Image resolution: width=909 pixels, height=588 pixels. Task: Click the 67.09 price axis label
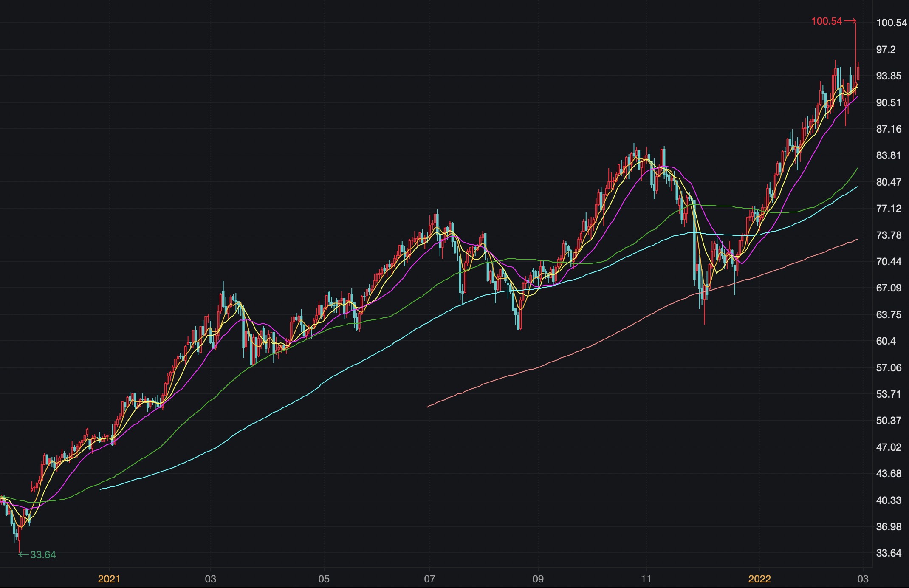[x=888, y=288]
